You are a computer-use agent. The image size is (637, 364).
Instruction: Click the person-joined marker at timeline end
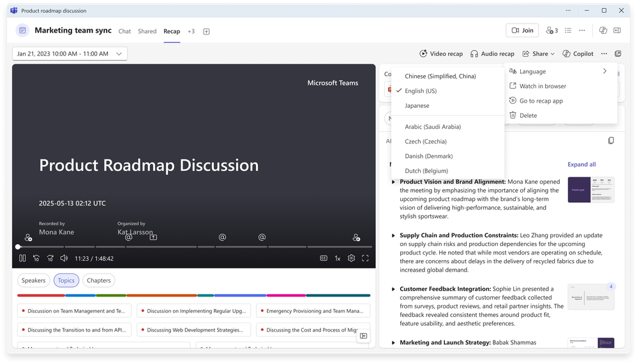[356, 238]
